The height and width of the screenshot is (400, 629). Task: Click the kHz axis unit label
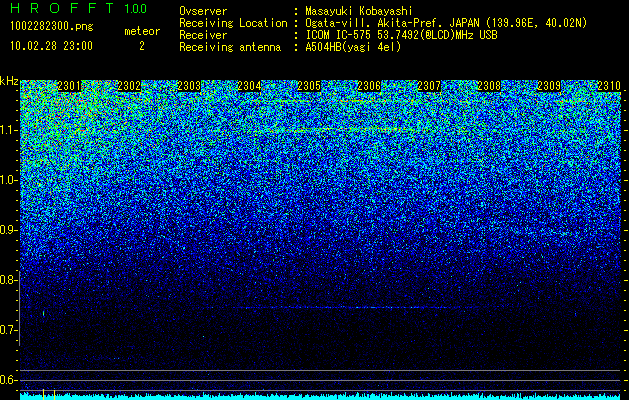coord(9,81)
